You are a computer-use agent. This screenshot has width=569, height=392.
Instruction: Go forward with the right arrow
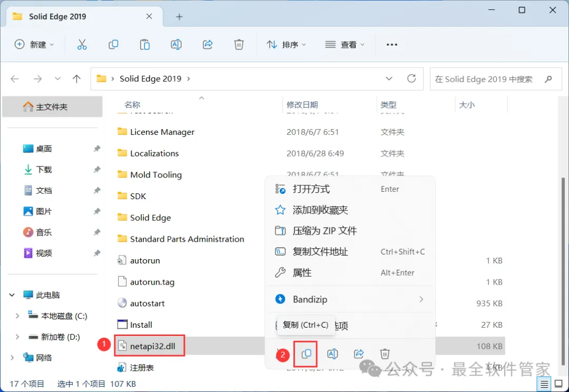point(38,79)
